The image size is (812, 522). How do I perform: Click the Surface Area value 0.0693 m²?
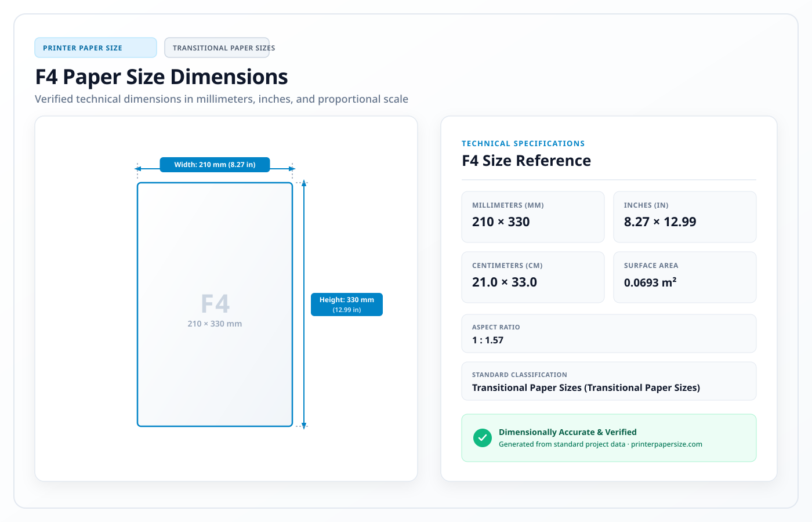(x=650, y=282)
